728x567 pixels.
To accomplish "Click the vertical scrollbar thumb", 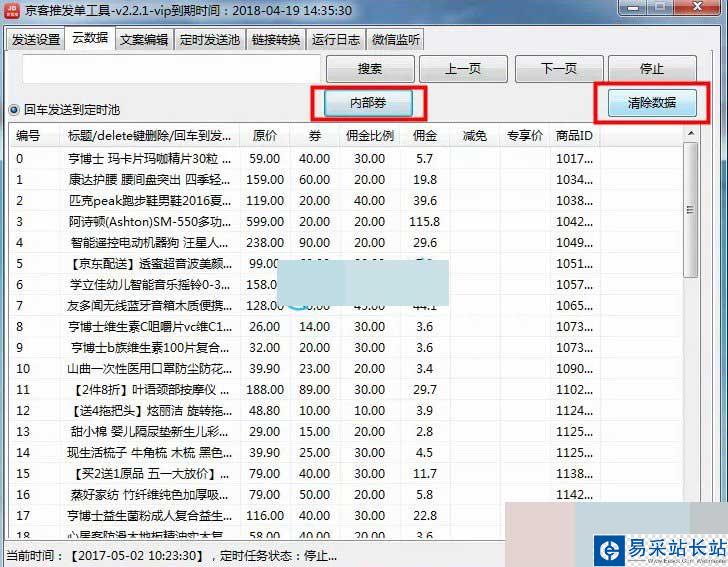I will tap(691, 210).
